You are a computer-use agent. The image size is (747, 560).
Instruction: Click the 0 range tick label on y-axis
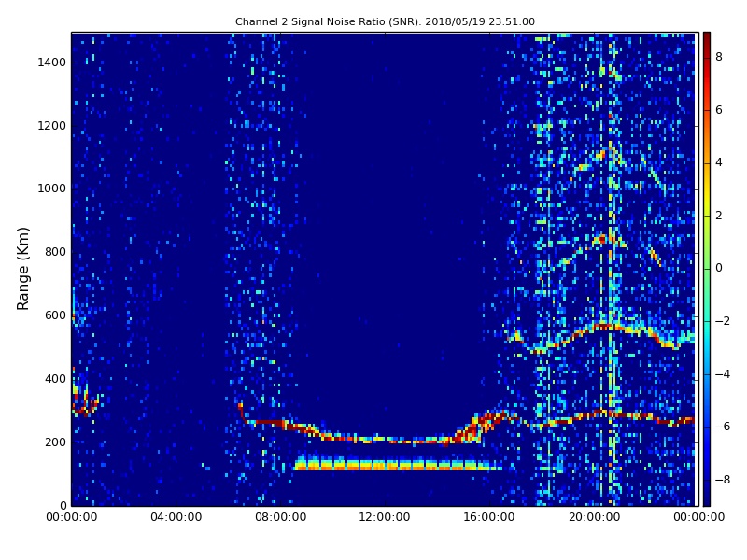63,505
